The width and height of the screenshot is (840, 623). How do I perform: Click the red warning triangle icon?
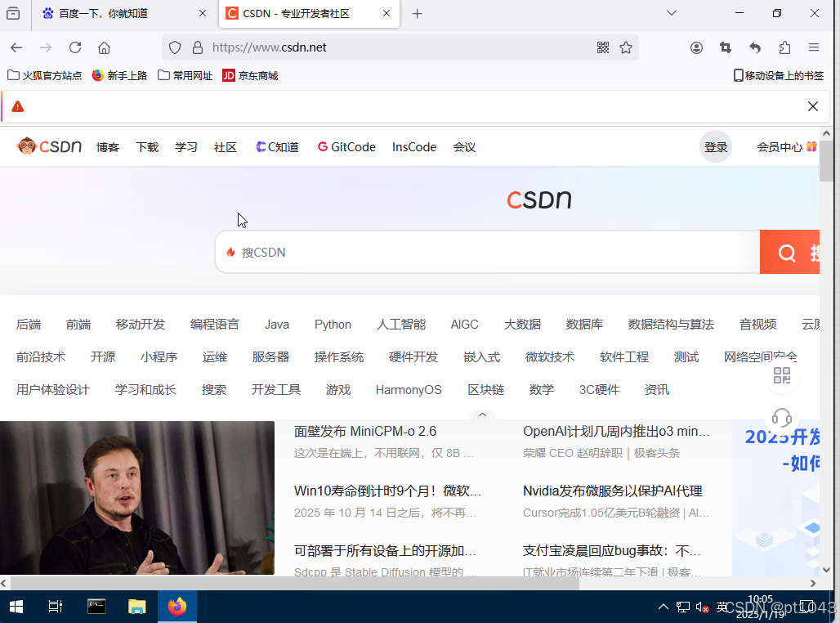(x=18, y=106)
